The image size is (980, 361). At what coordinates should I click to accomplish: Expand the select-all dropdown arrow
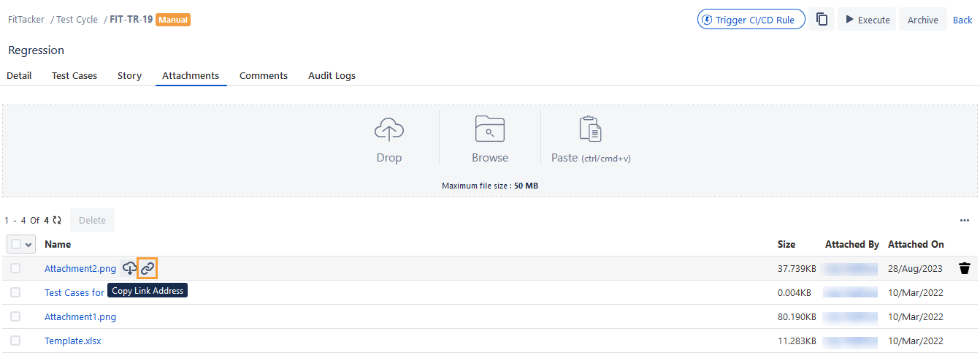29,244
